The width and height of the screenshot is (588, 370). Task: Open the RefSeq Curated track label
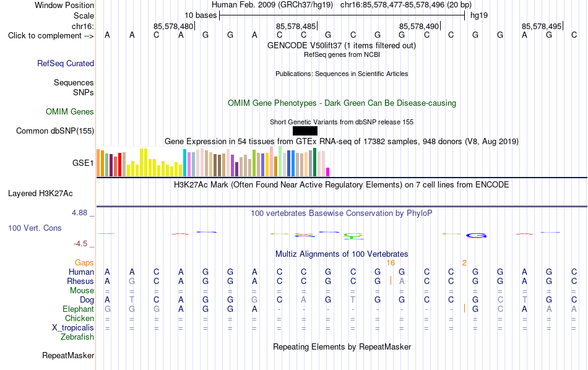[x=66, y=63]
